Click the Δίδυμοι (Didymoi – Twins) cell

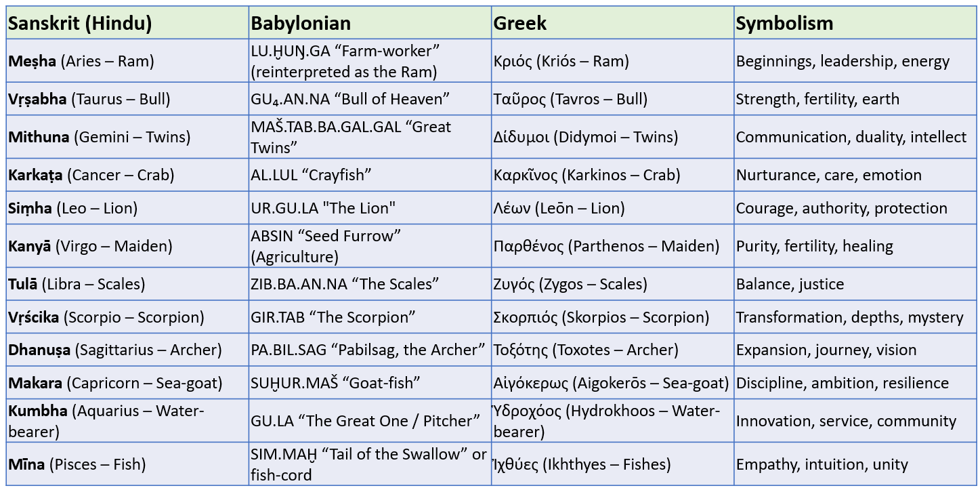click(585, 137)
